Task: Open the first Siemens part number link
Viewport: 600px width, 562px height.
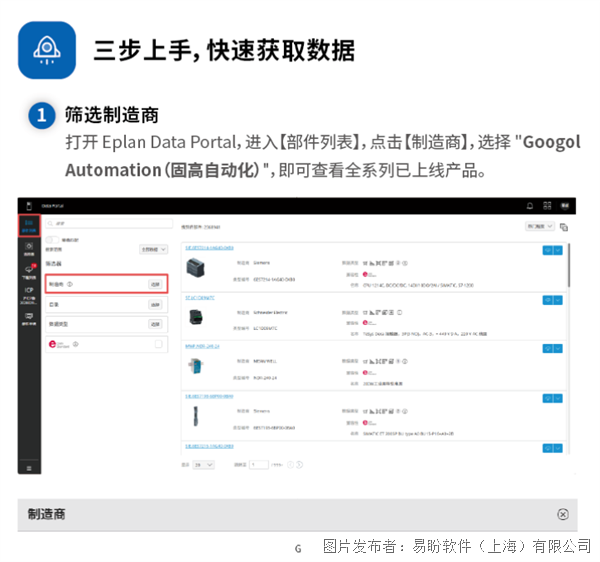Action: click(x=209, y=248)
